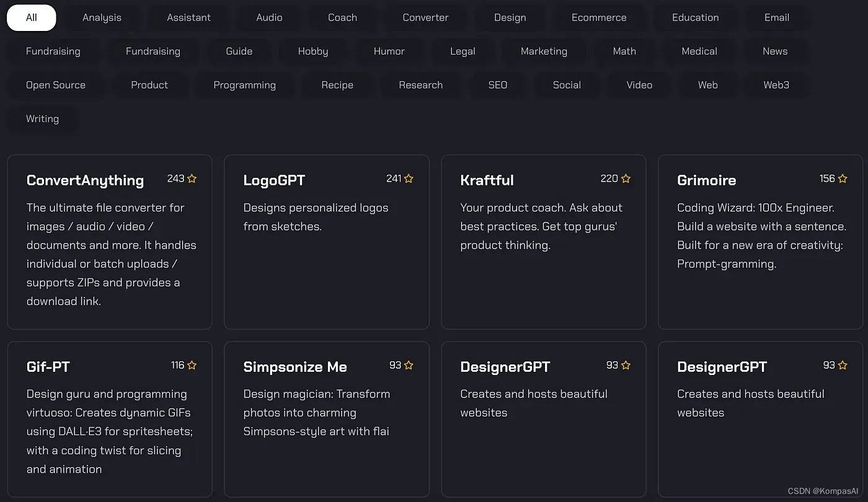Filter by Social category
Image resolution: width=868 pixels, height=502 pixels.
567,85
